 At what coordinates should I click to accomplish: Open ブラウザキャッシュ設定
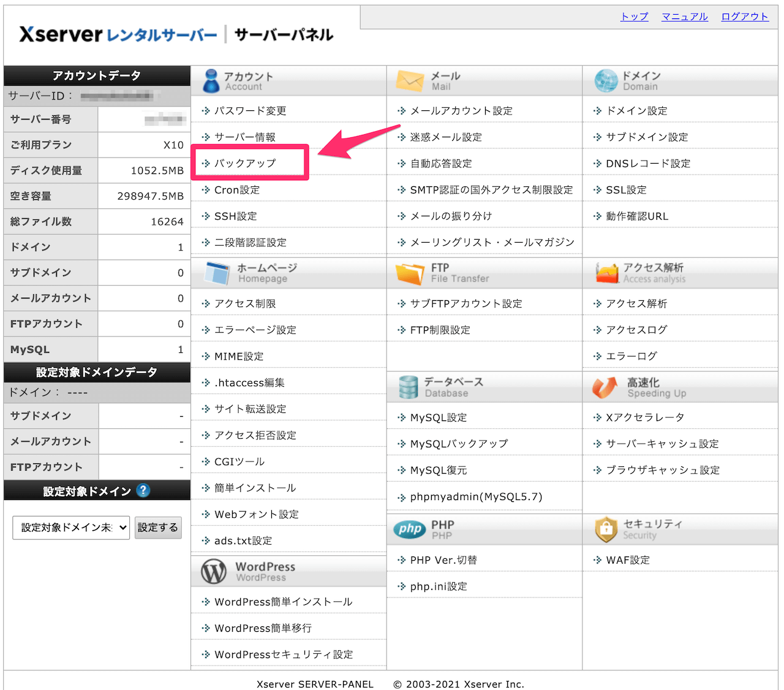(x=663, y=471)
